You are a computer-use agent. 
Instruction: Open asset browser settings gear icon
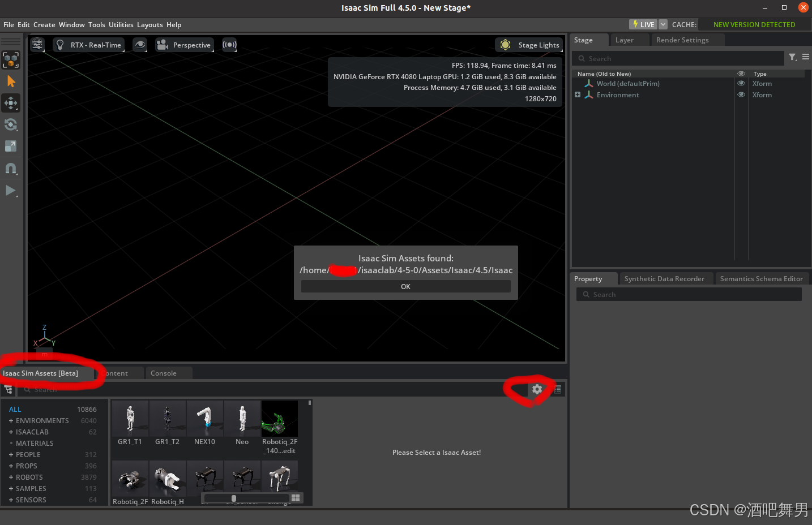[537, 389]
